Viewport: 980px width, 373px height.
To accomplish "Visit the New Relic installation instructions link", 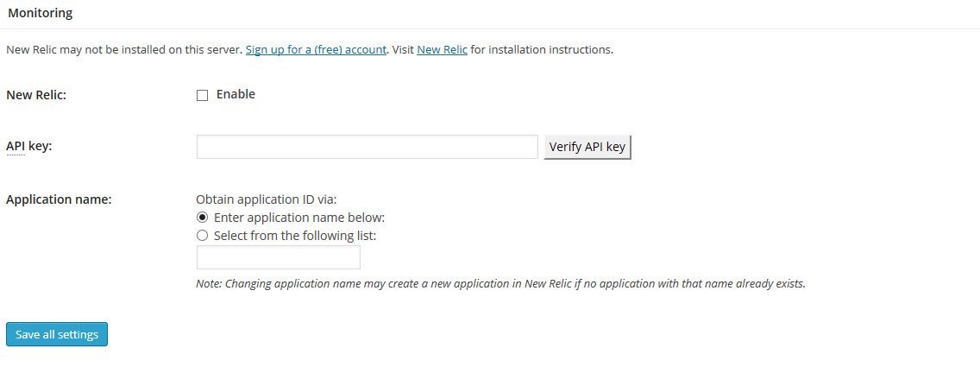I will pos(442,49).
